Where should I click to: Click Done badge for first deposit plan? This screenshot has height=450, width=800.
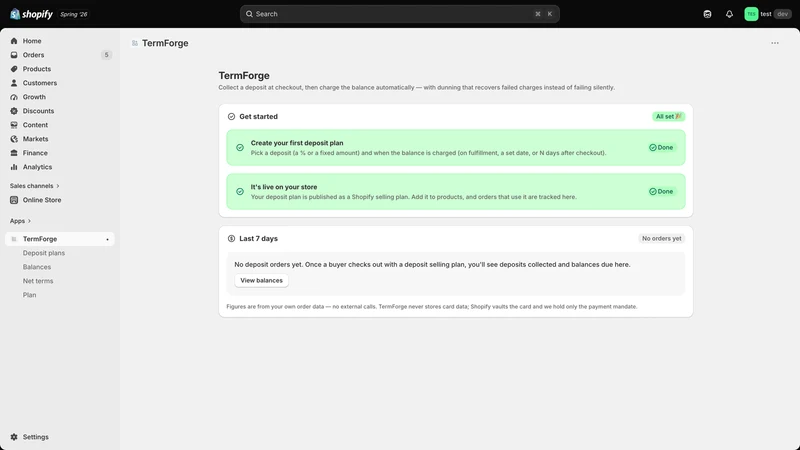661,147
